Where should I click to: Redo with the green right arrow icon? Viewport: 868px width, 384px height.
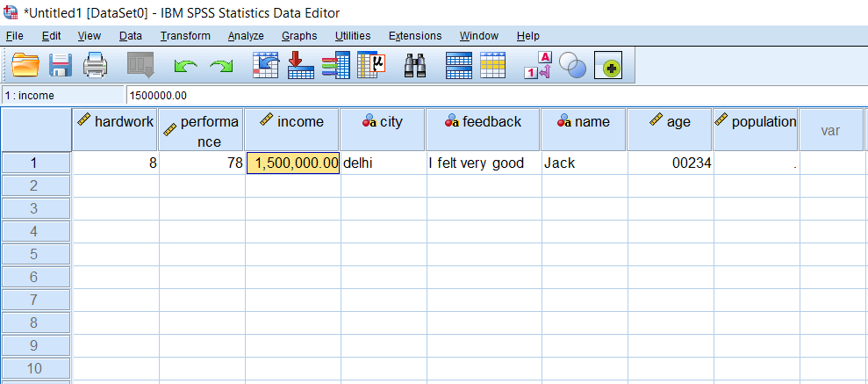[x=221, y=67]
